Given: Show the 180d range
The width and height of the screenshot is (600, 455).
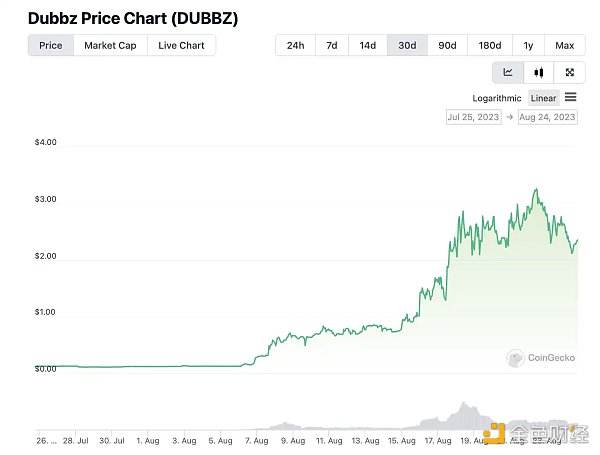Looking at the screenshot, I should [490, 45].
